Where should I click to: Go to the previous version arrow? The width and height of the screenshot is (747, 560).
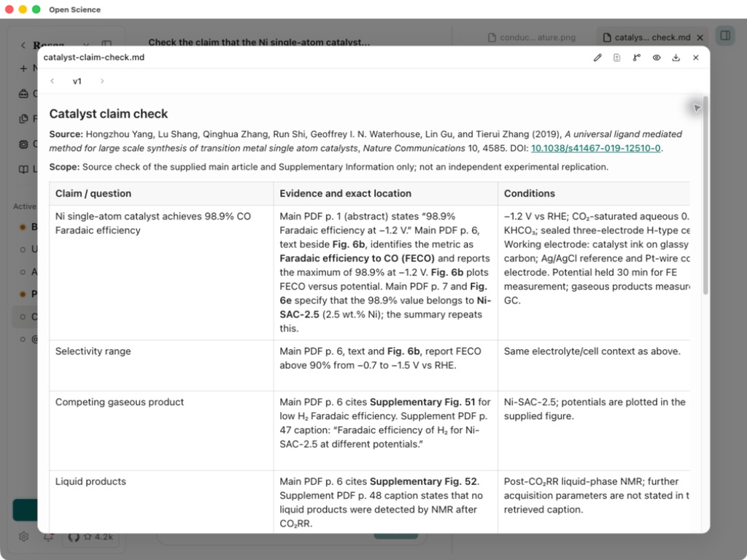(x=53, y=81)
